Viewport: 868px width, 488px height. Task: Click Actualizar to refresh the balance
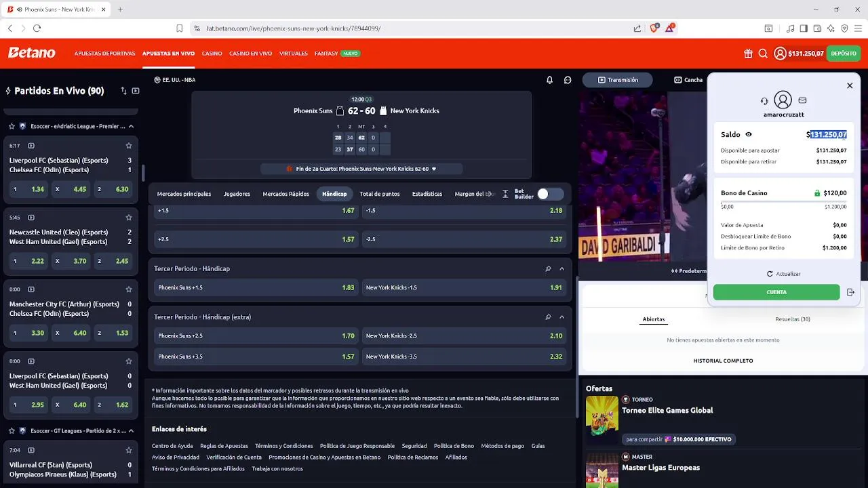tap(783, 274)
